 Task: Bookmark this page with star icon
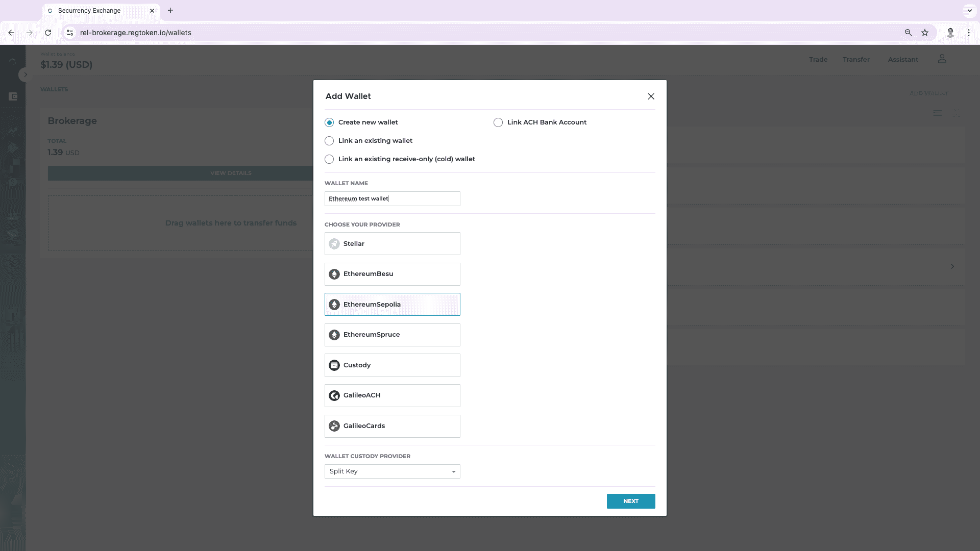pyautogui.click(x=925, y=33)
